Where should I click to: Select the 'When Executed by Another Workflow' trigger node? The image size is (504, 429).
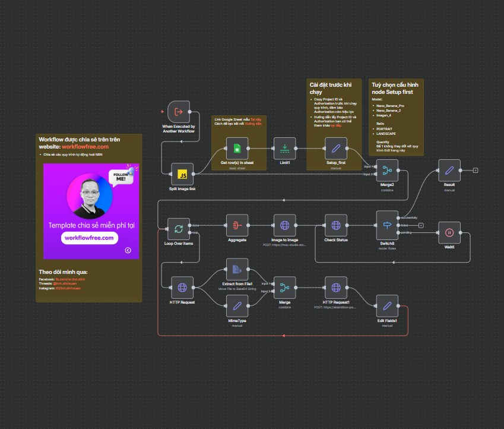178,112
